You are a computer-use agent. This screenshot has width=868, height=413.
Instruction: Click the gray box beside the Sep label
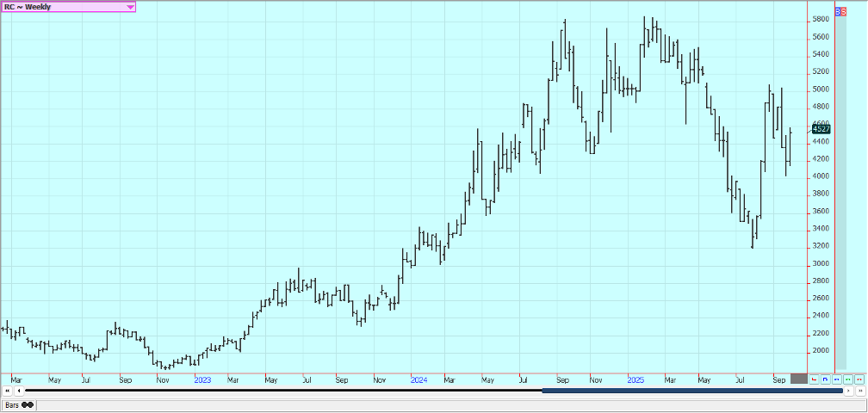pos(798,379)
